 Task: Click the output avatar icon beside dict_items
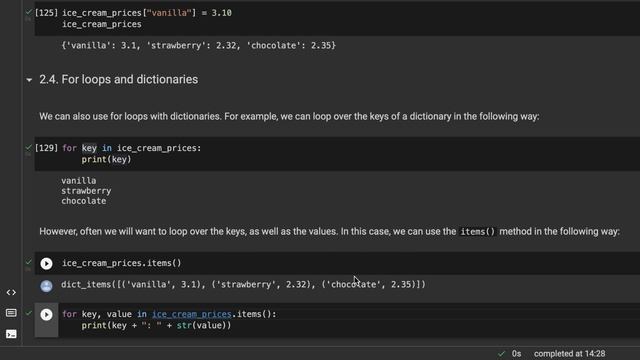(46, 286)
